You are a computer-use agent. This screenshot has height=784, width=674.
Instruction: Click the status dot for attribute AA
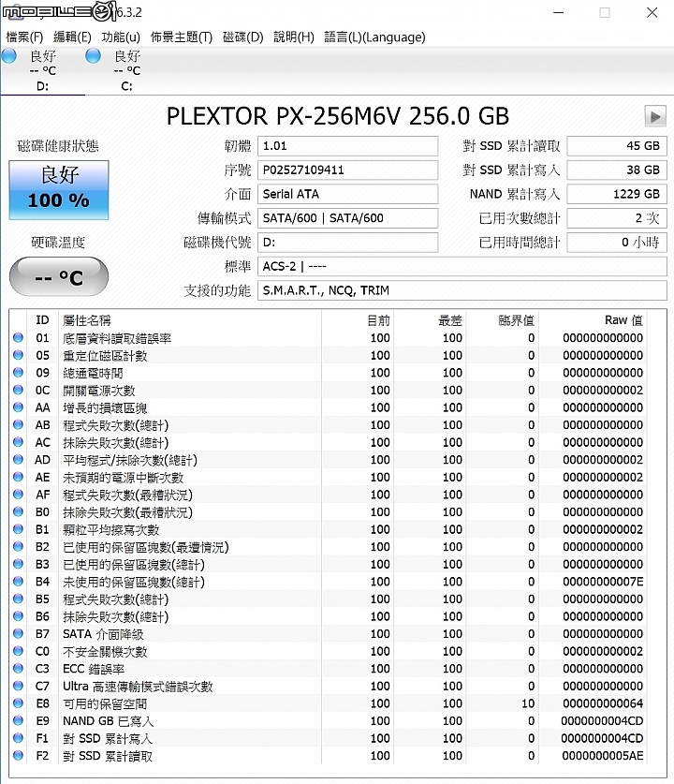(19, 407)
